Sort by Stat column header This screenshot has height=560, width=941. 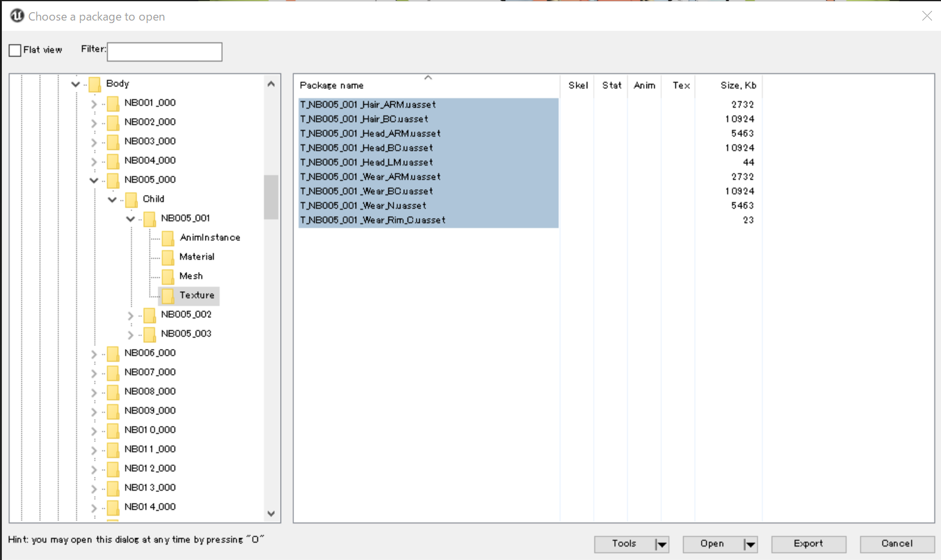coord(611,85)
